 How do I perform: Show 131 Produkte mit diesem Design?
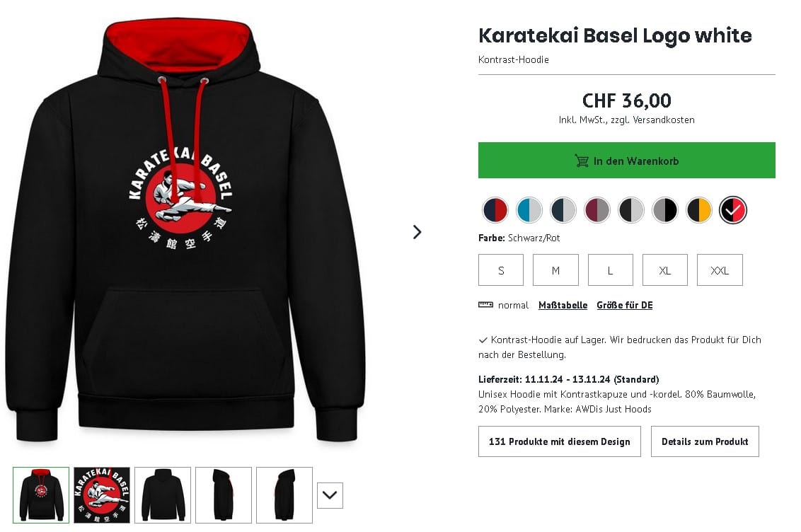coord(560,441)
